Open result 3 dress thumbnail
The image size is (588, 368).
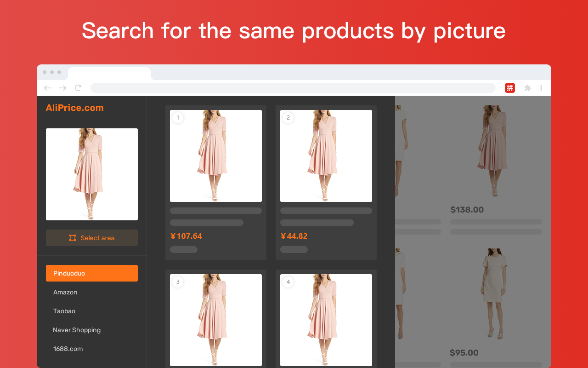click(x=216, y=320)
